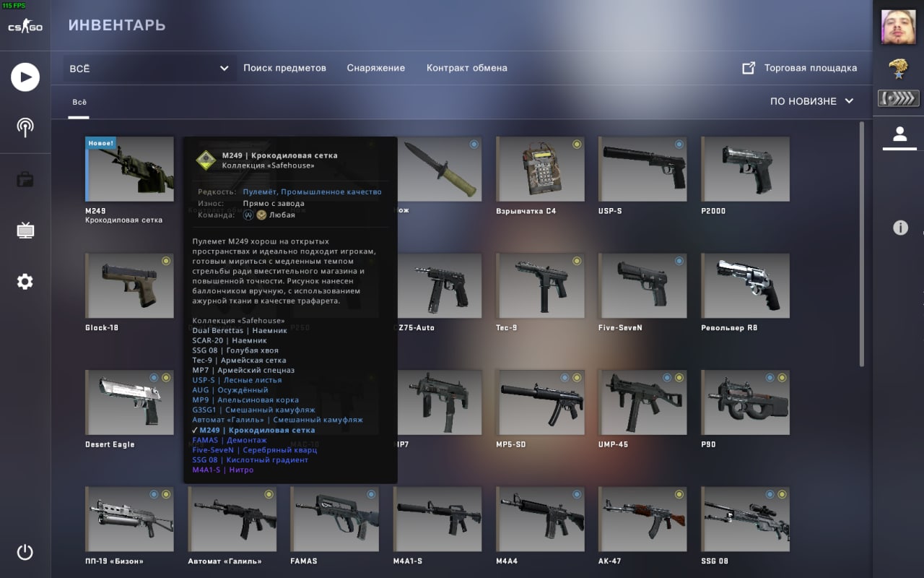Click the external link marketplace icon
Viewport: 924px width, 578px height.
pyautogui.click(x=749, y=68)
